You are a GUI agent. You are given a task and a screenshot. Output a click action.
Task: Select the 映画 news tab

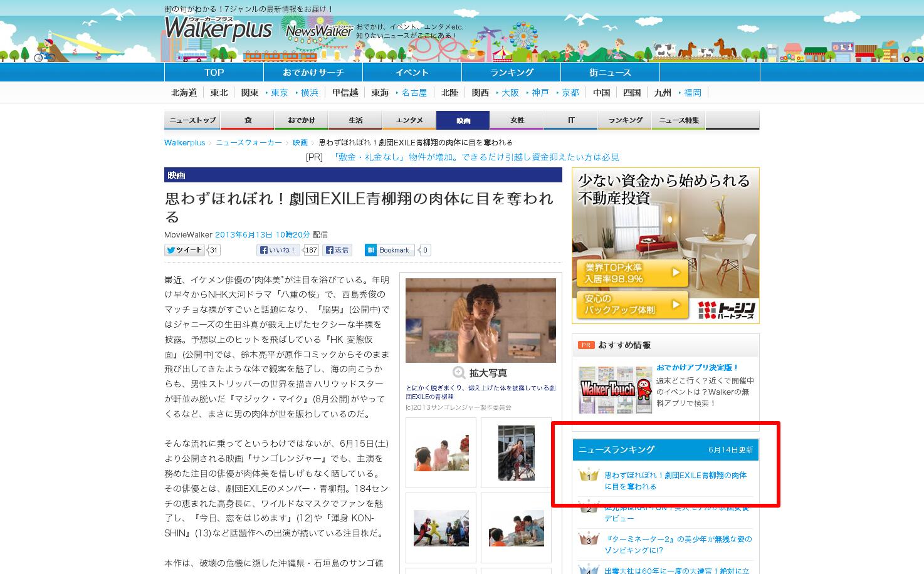tap(463, 120)
